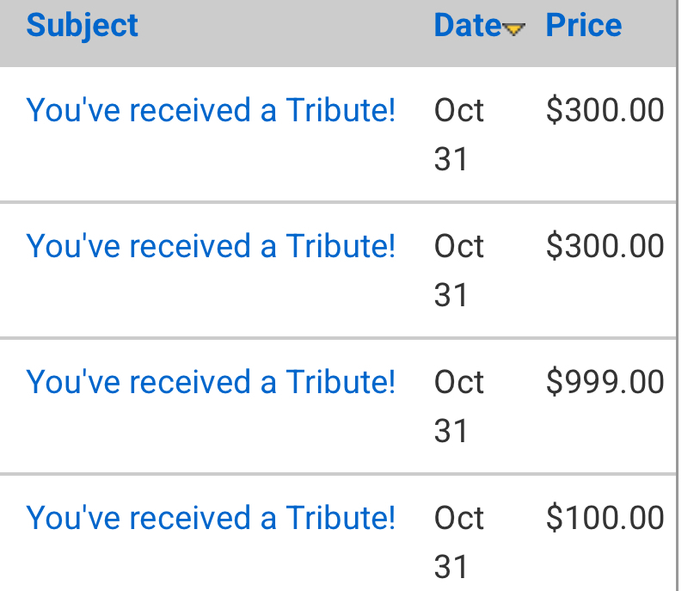
Task: Select the first row's $300.00 price
Action: pos(605,110)
